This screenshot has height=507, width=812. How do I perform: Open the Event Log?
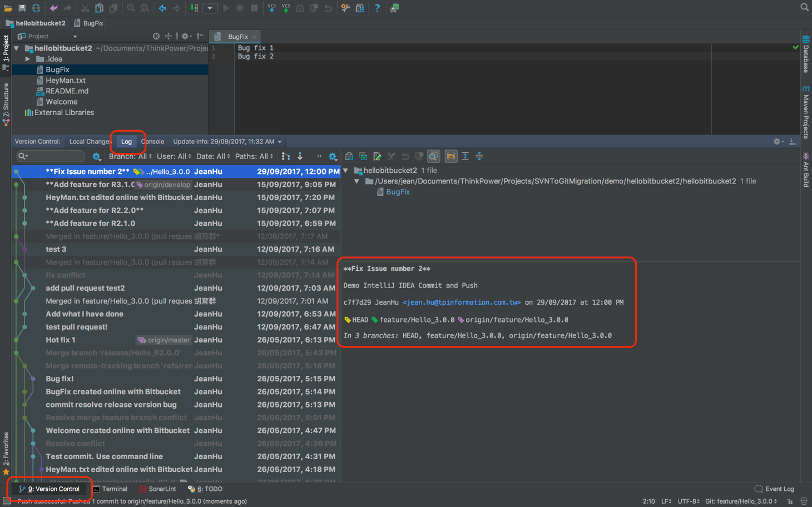click(x=774, y=489)
